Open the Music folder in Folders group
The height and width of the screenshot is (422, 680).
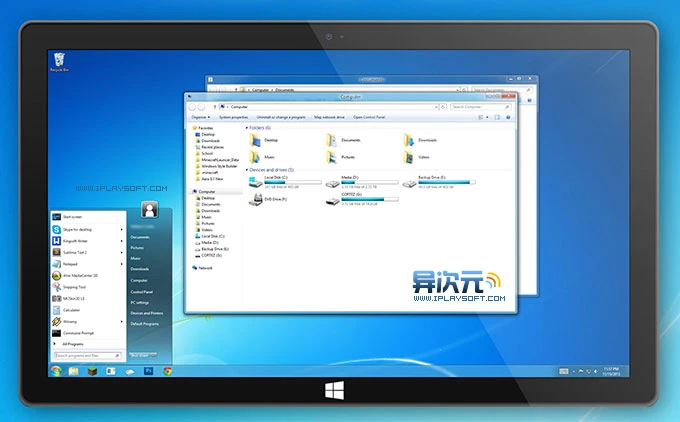[262, 157]
